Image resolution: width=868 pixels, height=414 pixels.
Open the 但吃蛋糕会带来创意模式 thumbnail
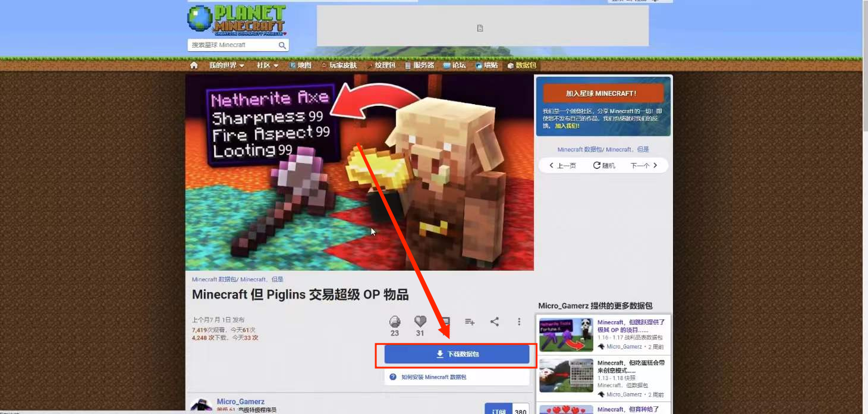pyautogui.click(x=567, y=375)
